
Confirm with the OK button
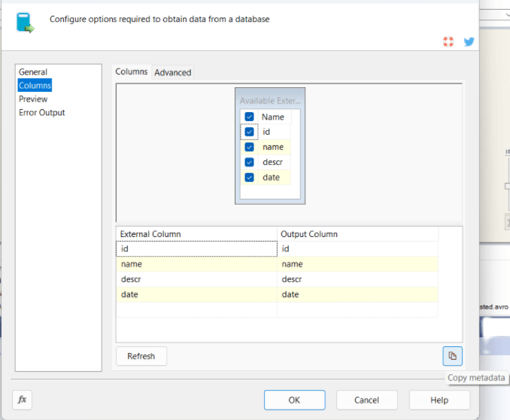pyautogui.click(x=294, y=400)
